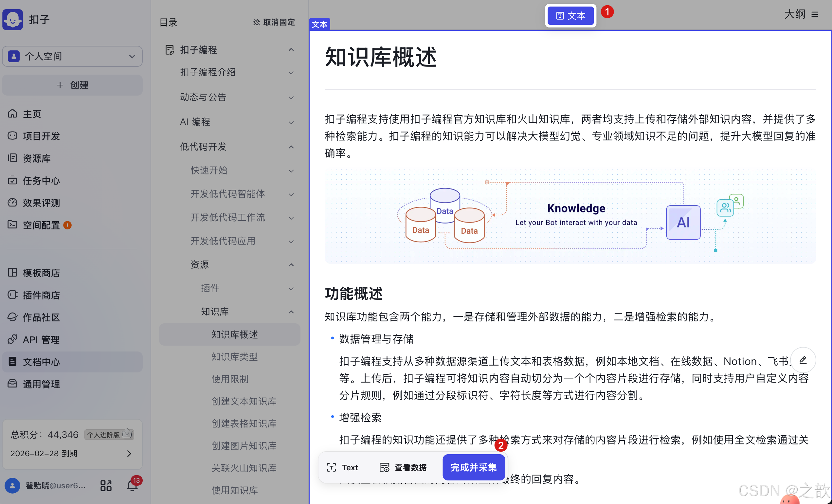This screenshot has width=832, height=504.
Task: Open 空间配置 with the alert badge
Action: tap(41, 225)
